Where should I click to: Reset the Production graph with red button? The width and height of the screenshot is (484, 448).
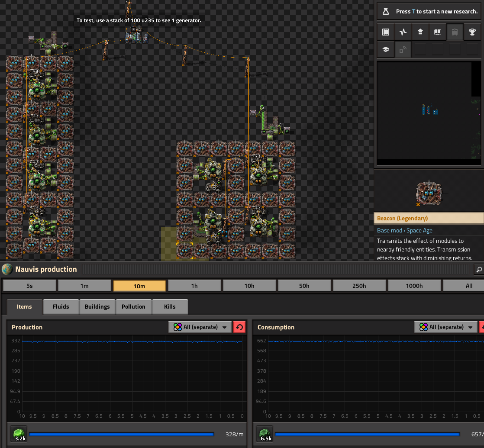[x=239, y=327]
